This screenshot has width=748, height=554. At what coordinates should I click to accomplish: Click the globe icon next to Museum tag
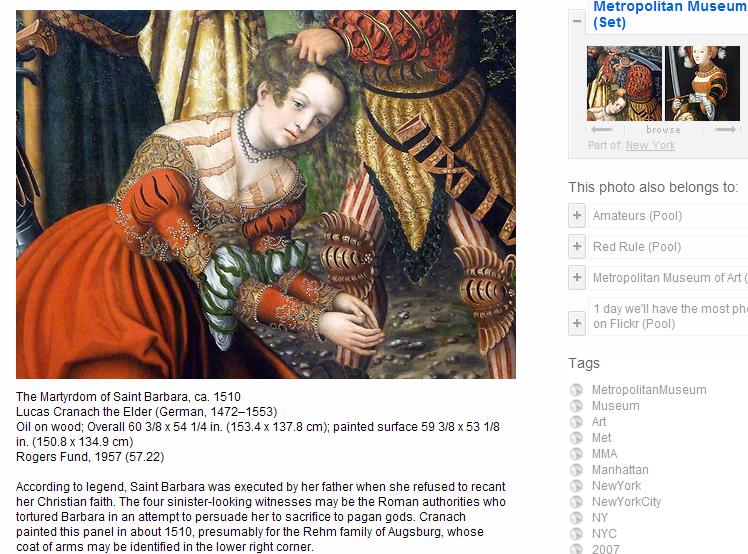point(576,406)
